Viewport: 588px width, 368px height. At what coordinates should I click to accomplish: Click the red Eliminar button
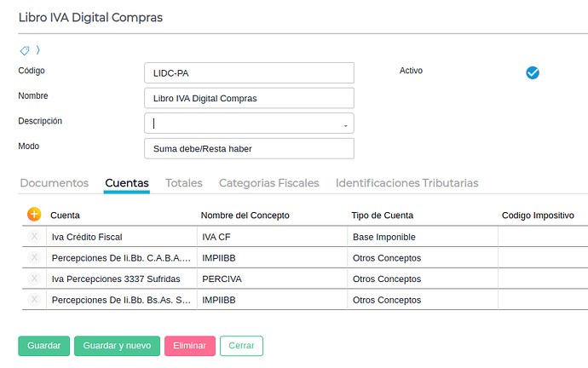point(189,346)
